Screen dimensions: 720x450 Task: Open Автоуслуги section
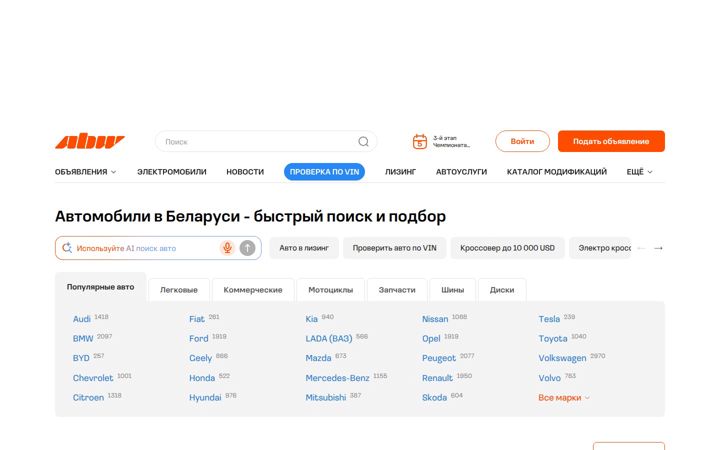(461, 172)
